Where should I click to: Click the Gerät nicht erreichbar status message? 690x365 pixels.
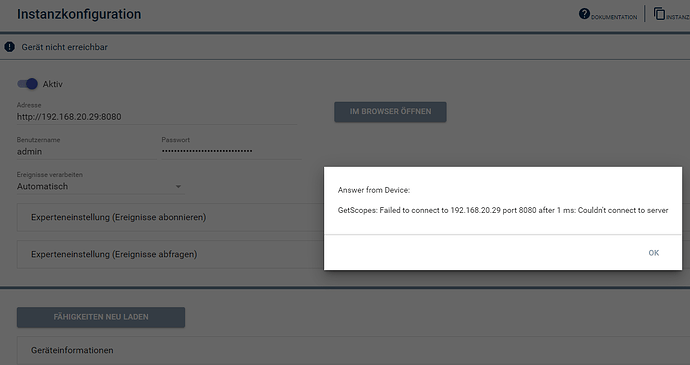pyautogui.click(x=64, y=47)
